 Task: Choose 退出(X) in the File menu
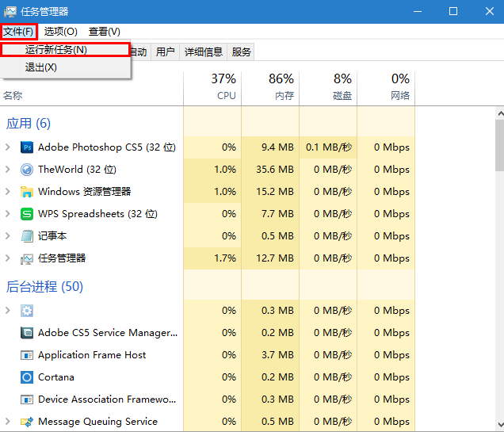click(x=41, y=67)
